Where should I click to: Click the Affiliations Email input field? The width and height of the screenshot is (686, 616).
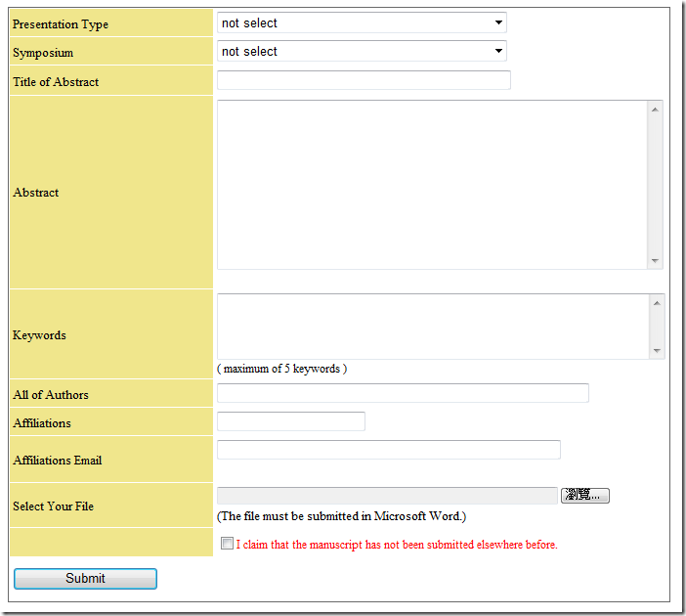point(388,450)
